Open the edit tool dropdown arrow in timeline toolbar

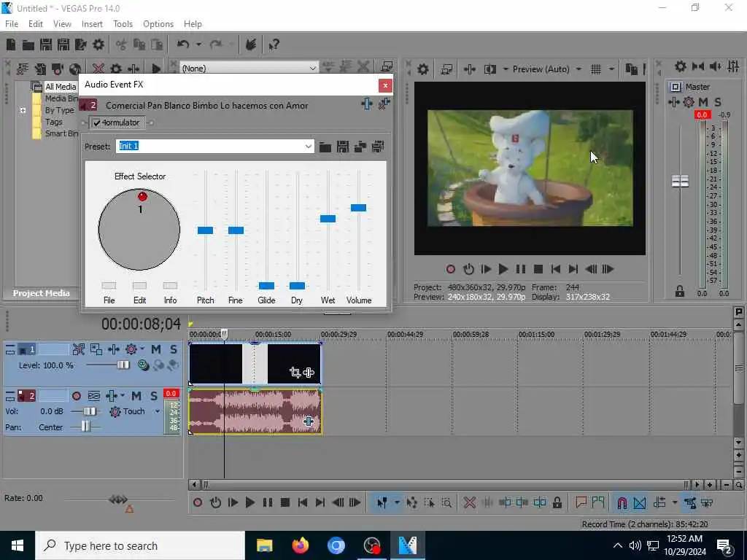[x=396, y=502]
